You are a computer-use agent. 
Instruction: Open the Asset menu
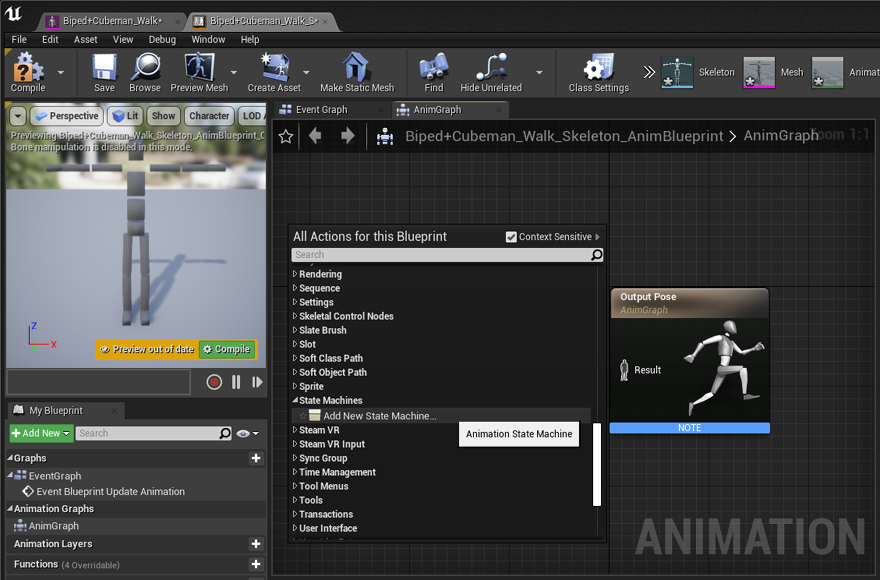tap(85, 39)
